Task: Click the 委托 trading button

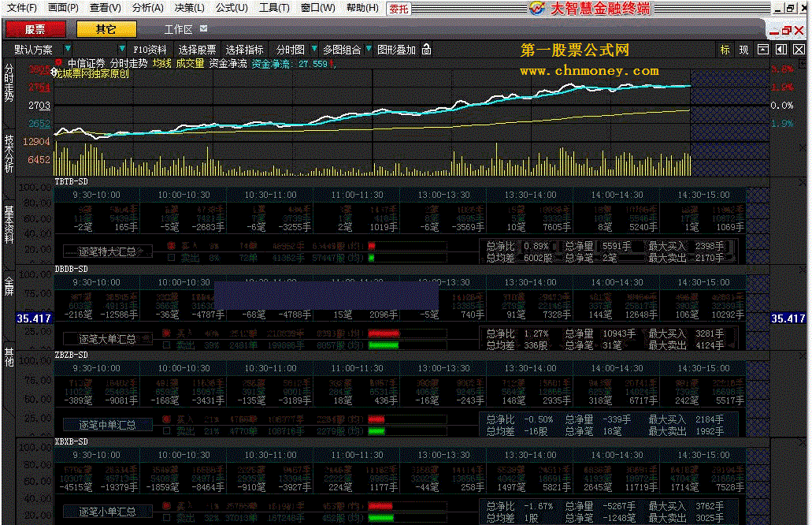Action: coord(399,9)
